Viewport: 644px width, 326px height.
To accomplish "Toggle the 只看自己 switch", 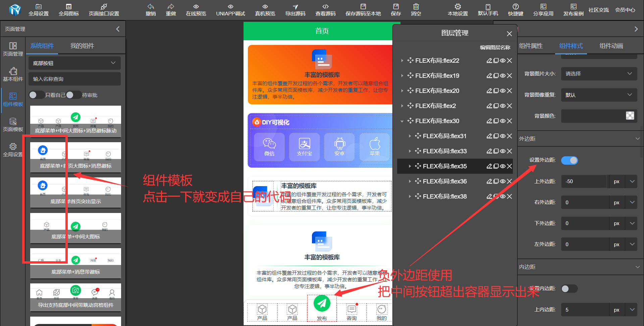I will click(x=36, y=95).
